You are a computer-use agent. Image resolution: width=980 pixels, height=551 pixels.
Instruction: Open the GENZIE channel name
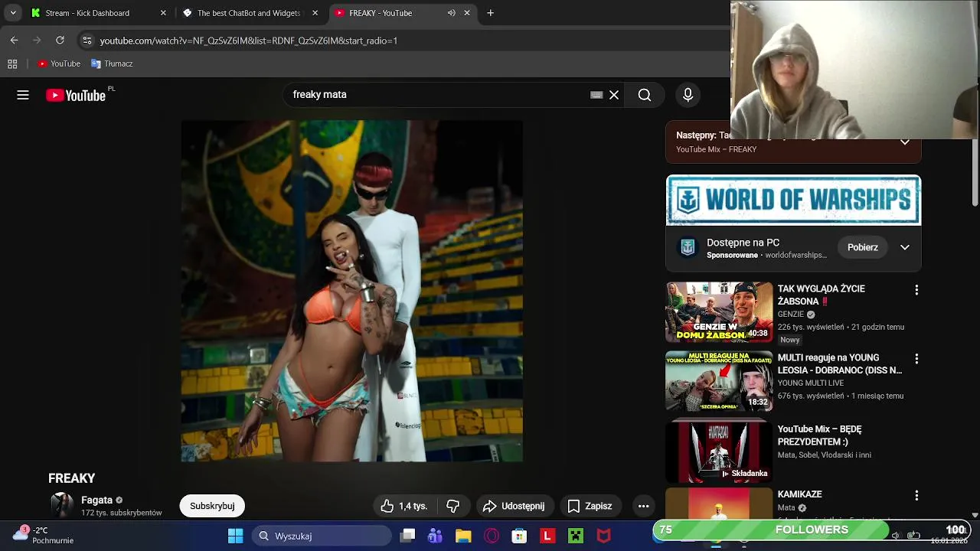791,315
